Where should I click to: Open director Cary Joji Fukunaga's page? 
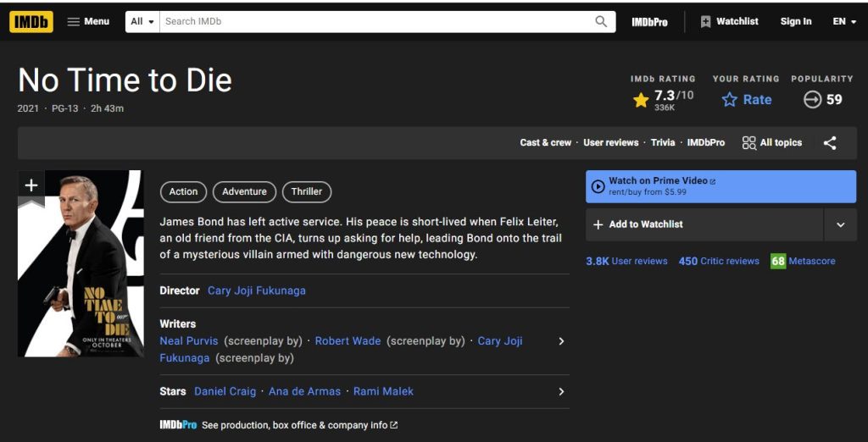(256, 290)
